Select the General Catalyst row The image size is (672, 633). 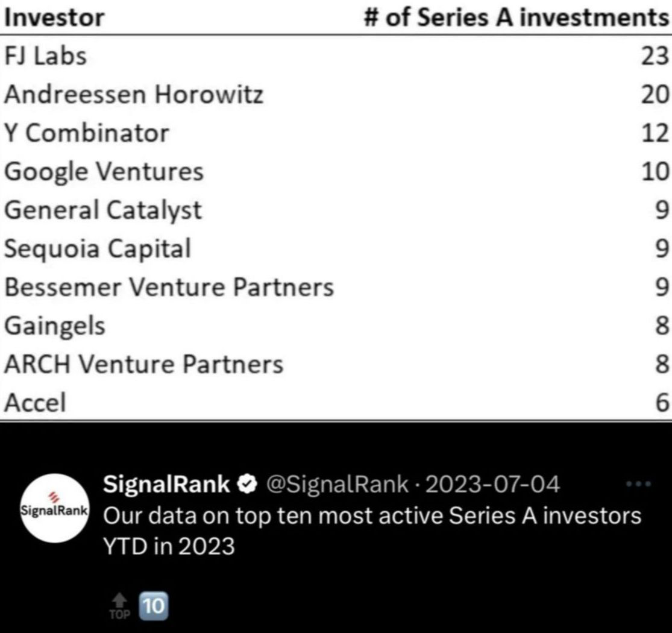point(336,210)
